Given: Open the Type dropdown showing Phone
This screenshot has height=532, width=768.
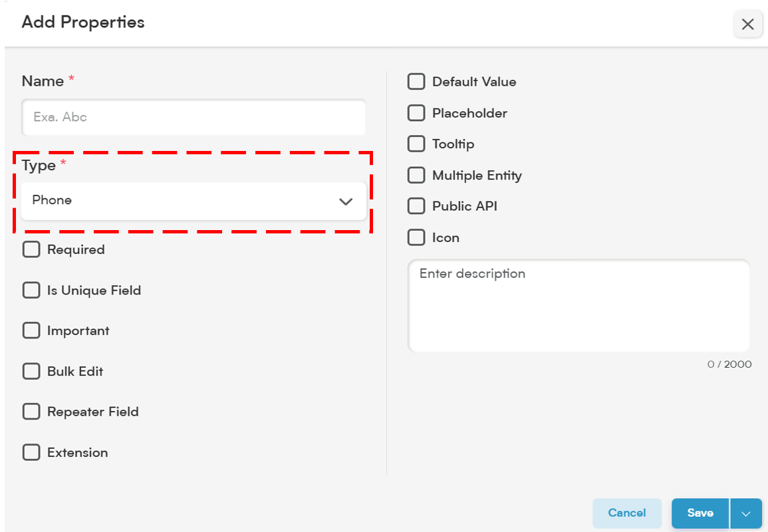Looking at the screenshot, I should [x=193, y=201].
